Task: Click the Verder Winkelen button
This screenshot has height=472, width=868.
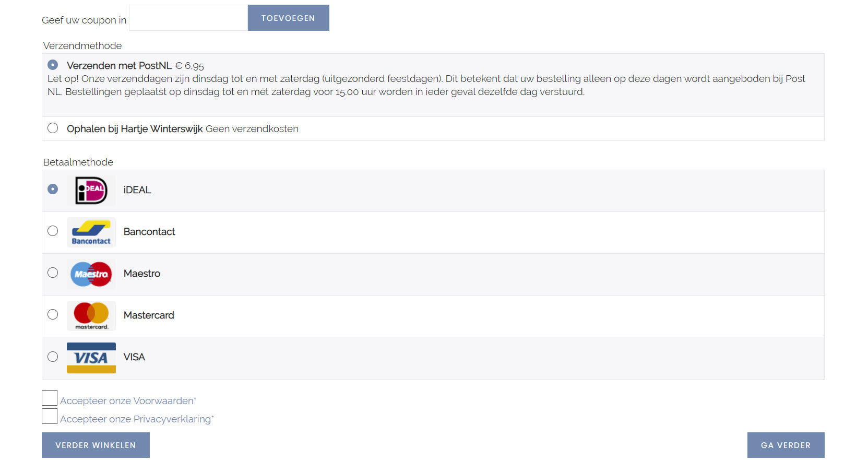Action: 96,445
